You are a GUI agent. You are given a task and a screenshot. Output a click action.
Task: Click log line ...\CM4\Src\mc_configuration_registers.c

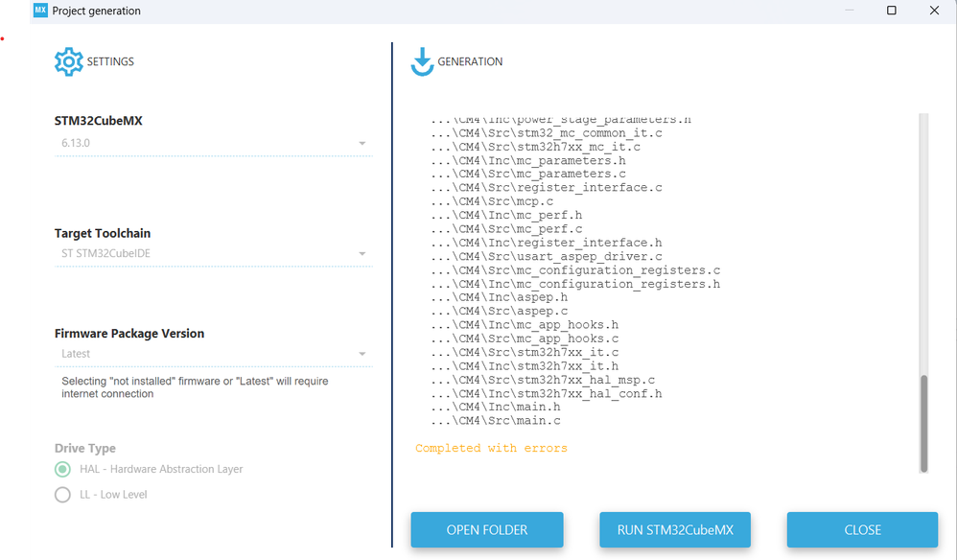[575, 270]
